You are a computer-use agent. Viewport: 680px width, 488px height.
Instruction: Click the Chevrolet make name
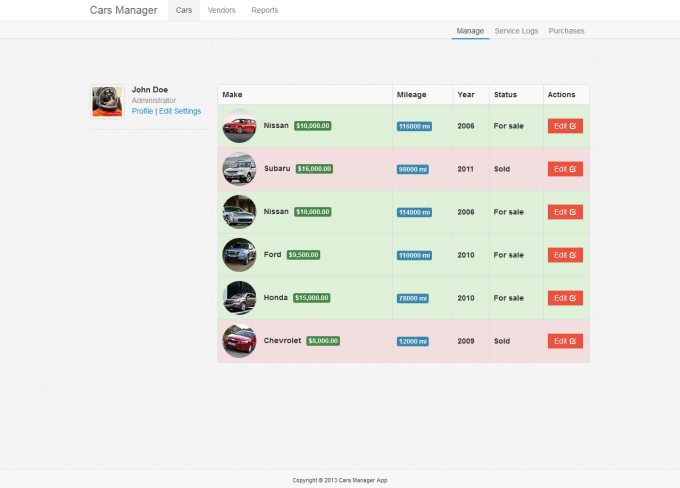pos(282,340)
